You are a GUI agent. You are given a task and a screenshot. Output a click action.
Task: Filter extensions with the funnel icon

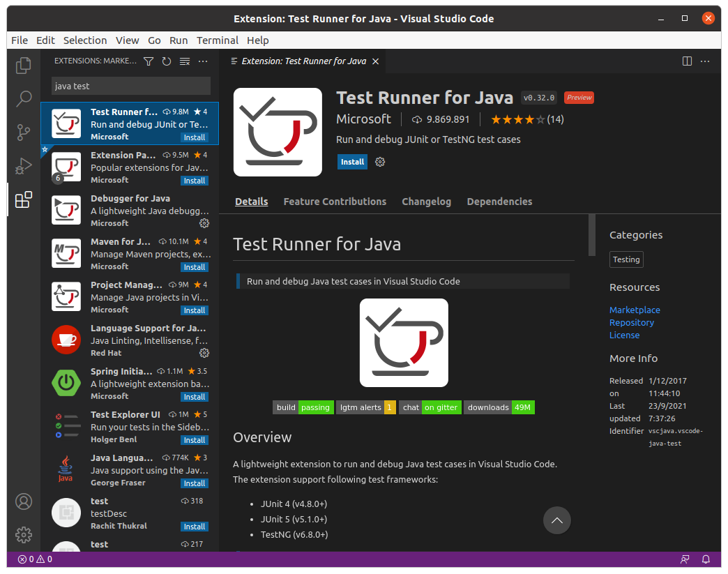click(x=148, y=61)
